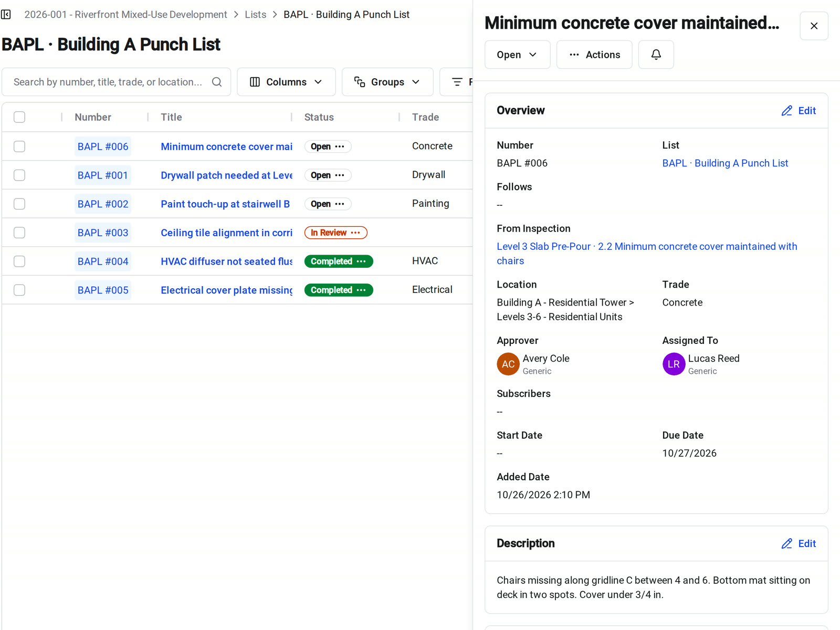Screen dimensions: 840x630
Task: Open the Actions menu
Action: [594, 55]
